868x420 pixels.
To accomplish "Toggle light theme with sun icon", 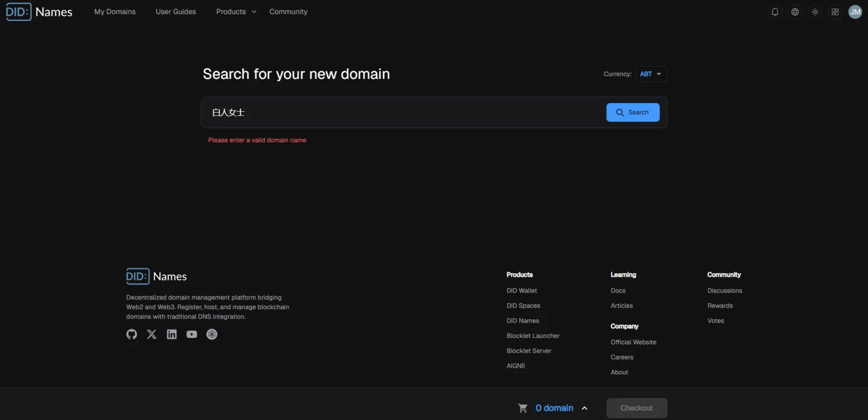I will [815, 12].
